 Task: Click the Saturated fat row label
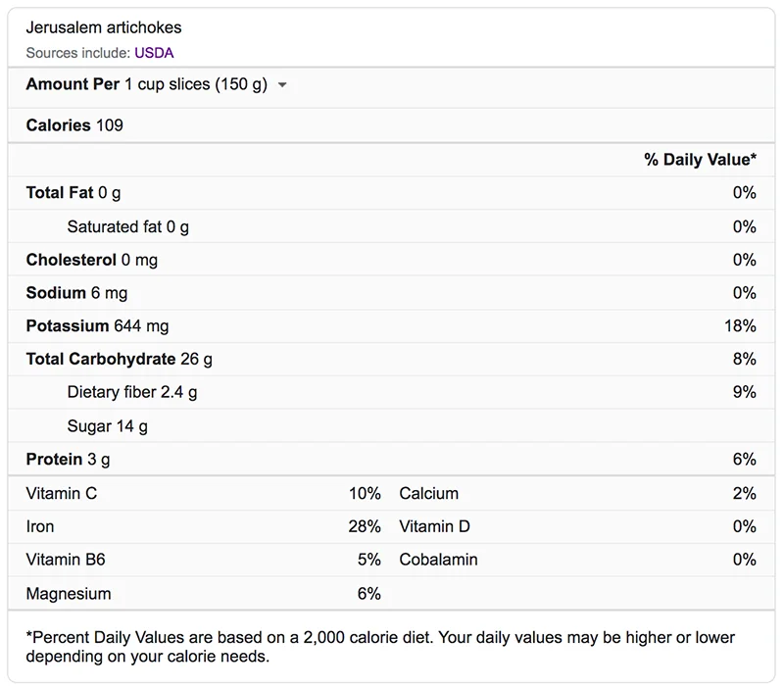coord(127,226)
